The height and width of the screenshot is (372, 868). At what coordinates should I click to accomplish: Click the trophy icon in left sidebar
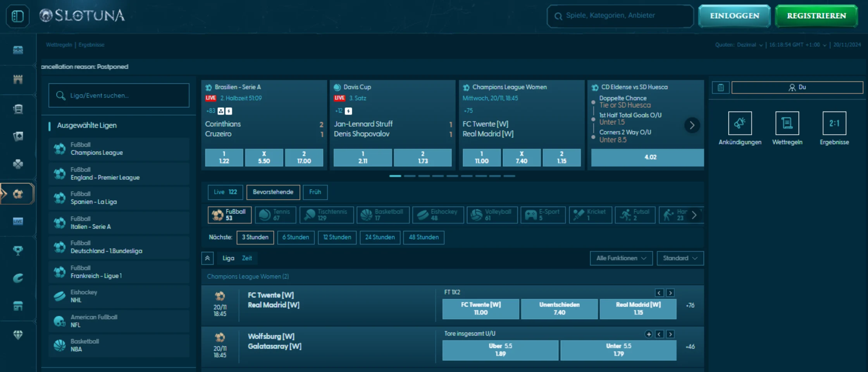click(x=18, y=250)
